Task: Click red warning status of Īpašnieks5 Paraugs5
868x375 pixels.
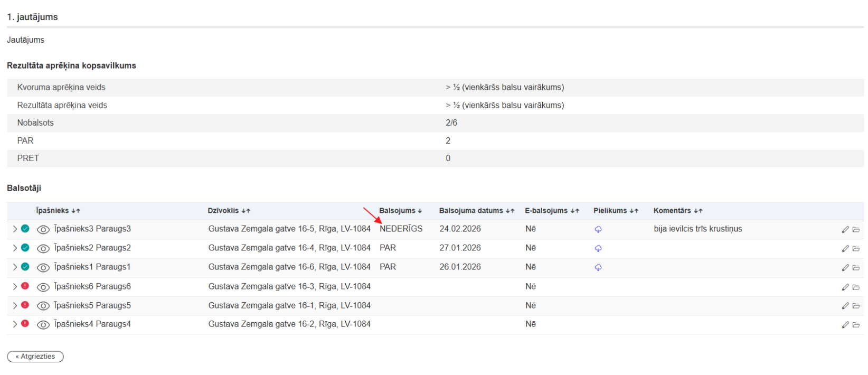Action: point(25,305)
